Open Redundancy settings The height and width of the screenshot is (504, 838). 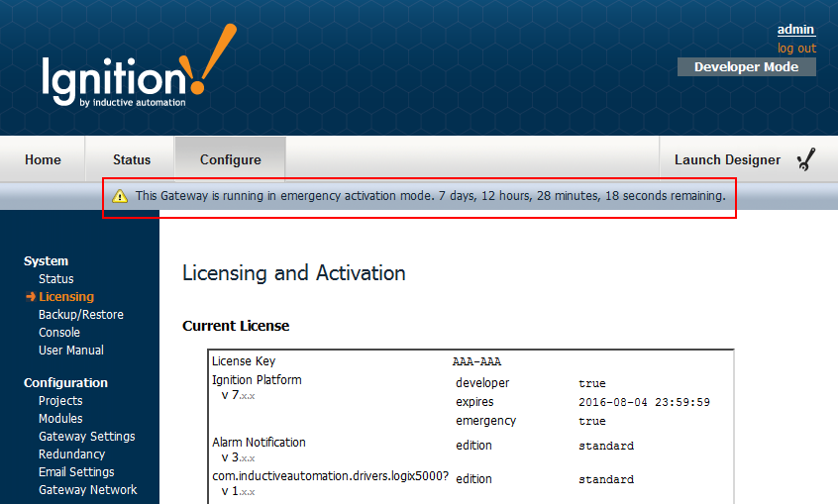71,454
